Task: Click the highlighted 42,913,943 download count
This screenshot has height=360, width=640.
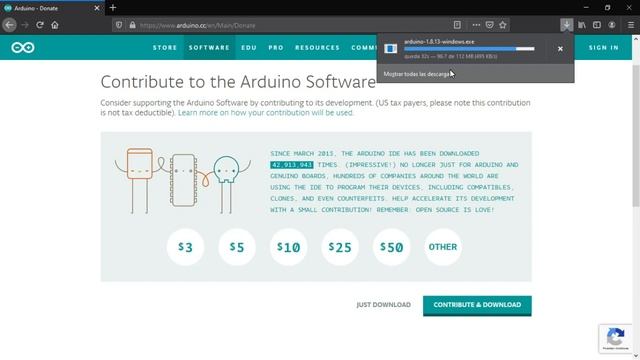Action: [291, 165]
